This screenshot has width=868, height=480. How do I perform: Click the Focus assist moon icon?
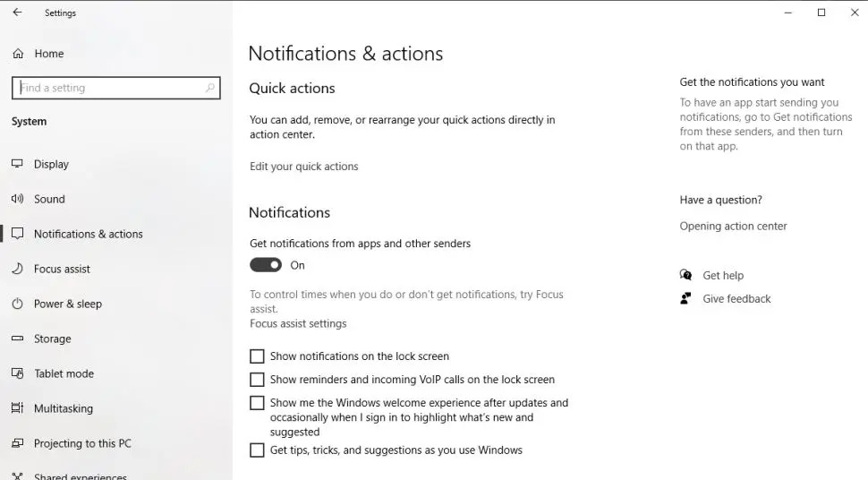pos(17,269)
